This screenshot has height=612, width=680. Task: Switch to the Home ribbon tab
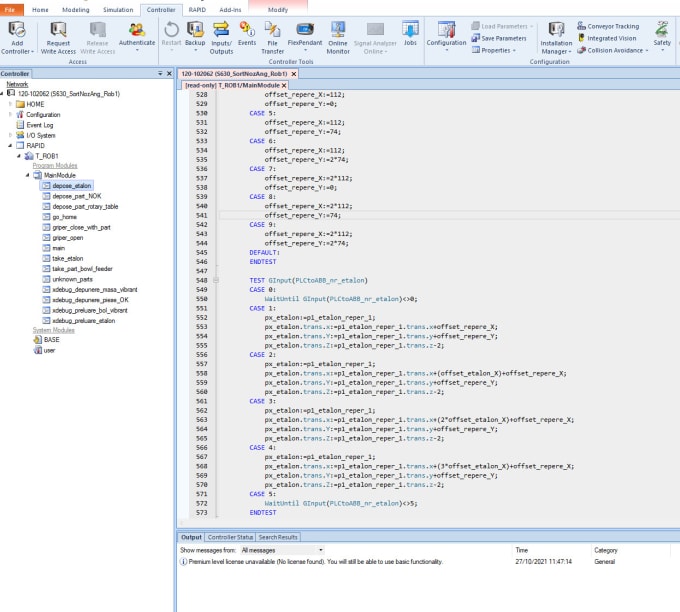[40, 10]
